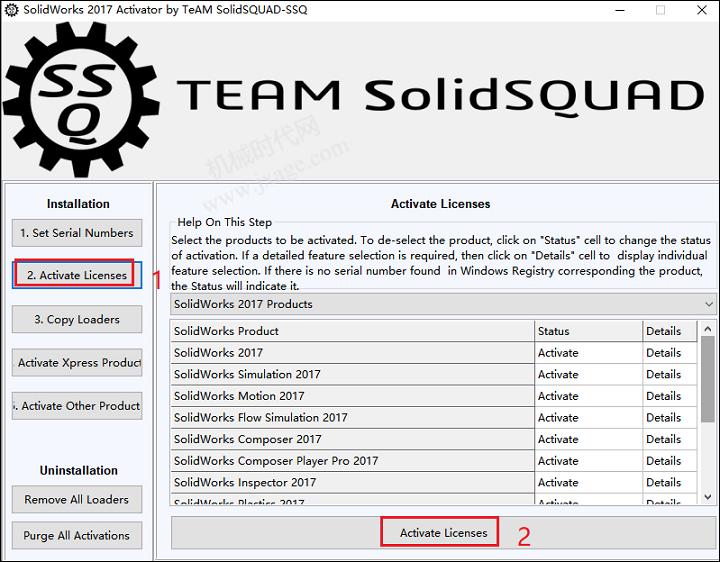Open Details for SolidWorks Composer 2017
The image size is (720, 562).
click(x=670, y=439)
